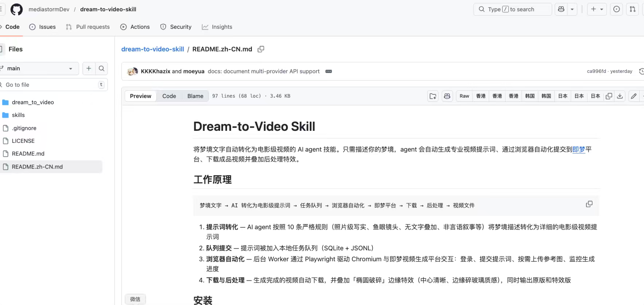Open the global issues icon in header
This screenshot has width=644, height=305.
pos(617,9)
